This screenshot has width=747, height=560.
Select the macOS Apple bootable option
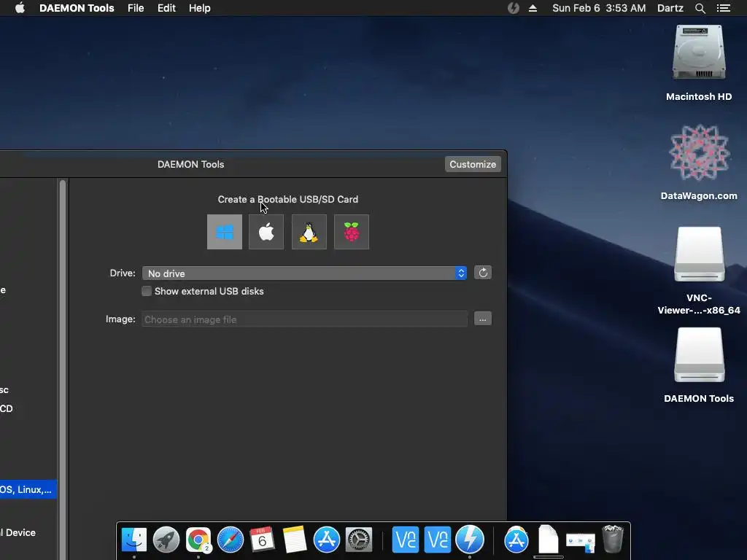pyautogui.click(x=266, y=232)
